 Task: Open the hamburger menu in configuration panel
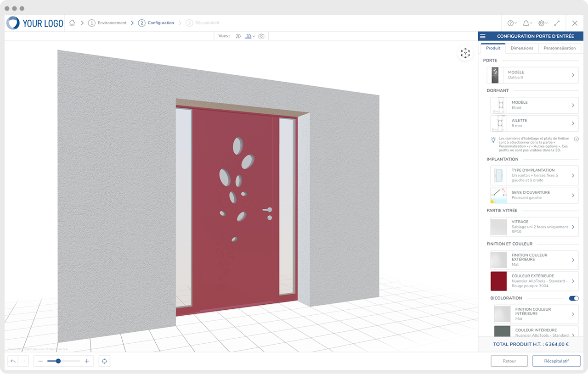click(x=482, y=36)
